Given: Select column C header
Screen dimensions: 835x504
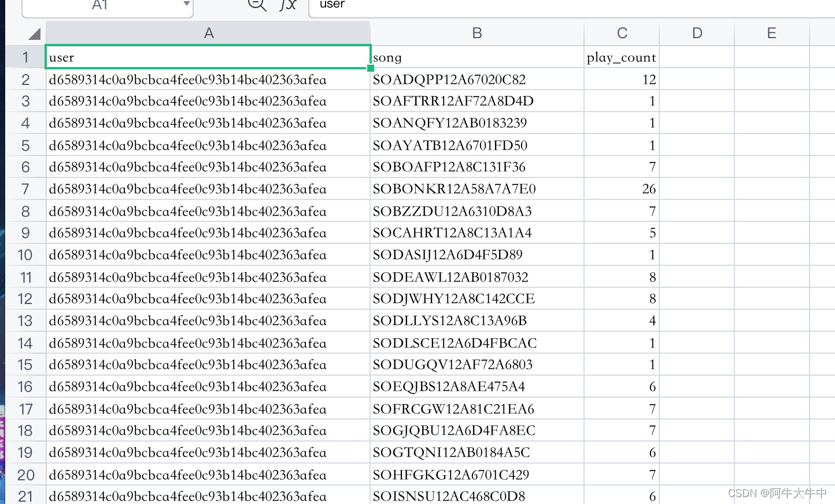Looking at the screenshot, I should click(622, 33).
